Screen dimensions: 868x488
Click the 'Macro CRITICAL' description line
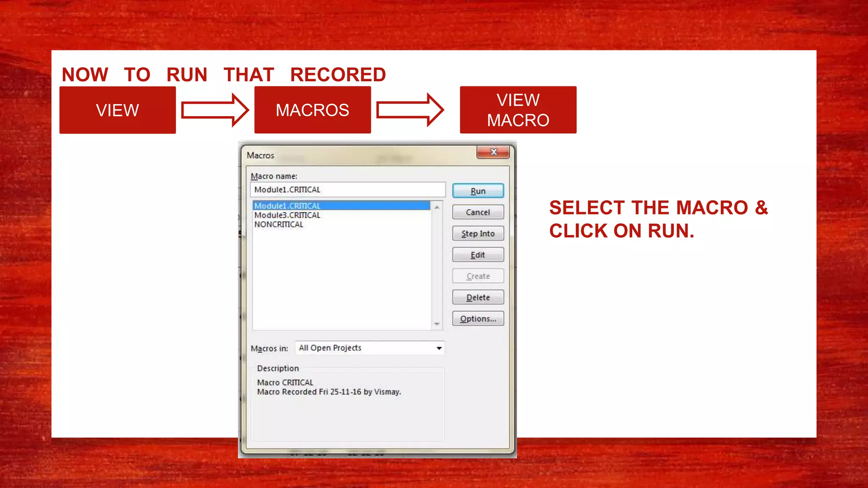coord(285,382)
